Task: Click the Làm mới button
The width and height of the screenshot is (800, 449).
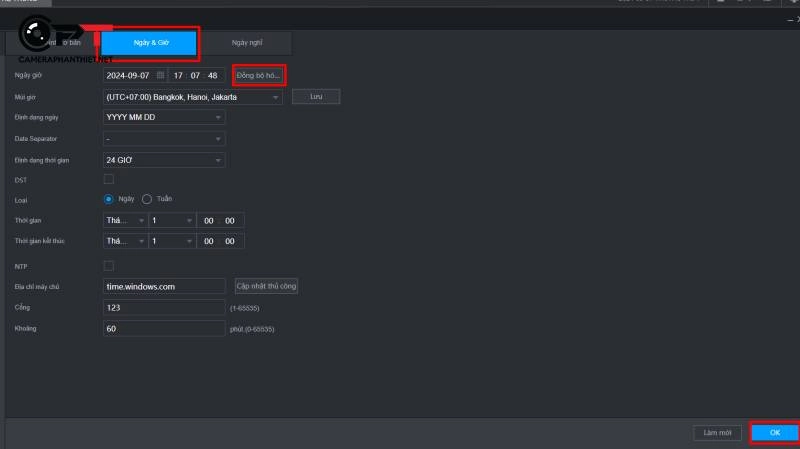Action: [x=717, y=433]
